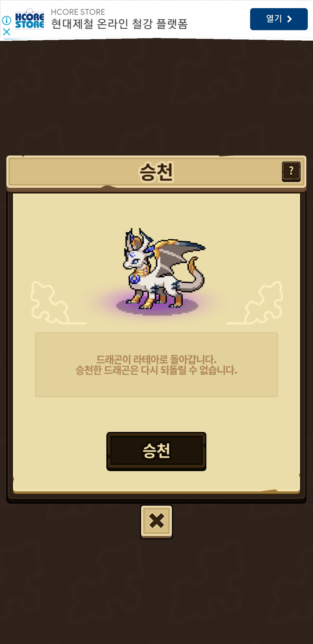The height and width of the screenshot is (644, 313).
Task: Click the text 드래곤이 라테아로 돌아갑니다
Action: click(x=156, y=359)
